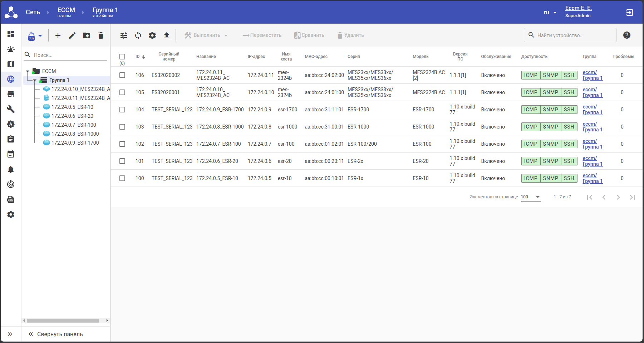Click the upload arrow toolbar icon
The image size is (644, 343).
[x=167, y=35]
